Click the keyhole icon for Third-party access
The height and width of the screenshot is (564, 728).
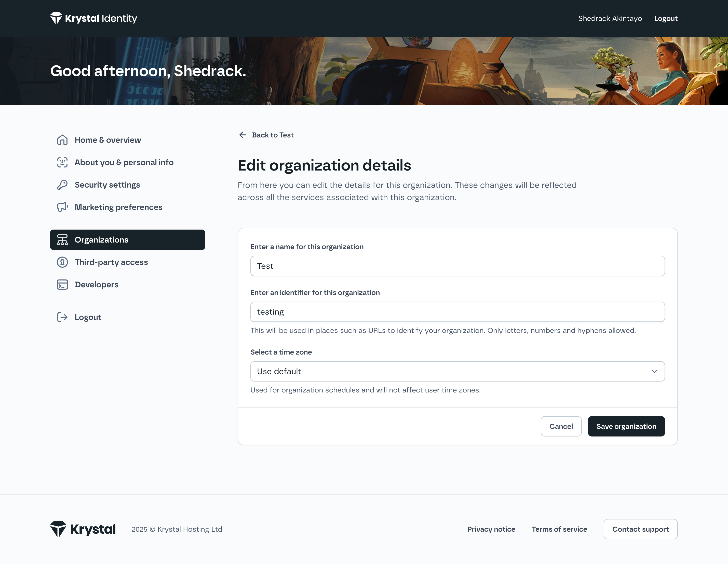[62, 262]
